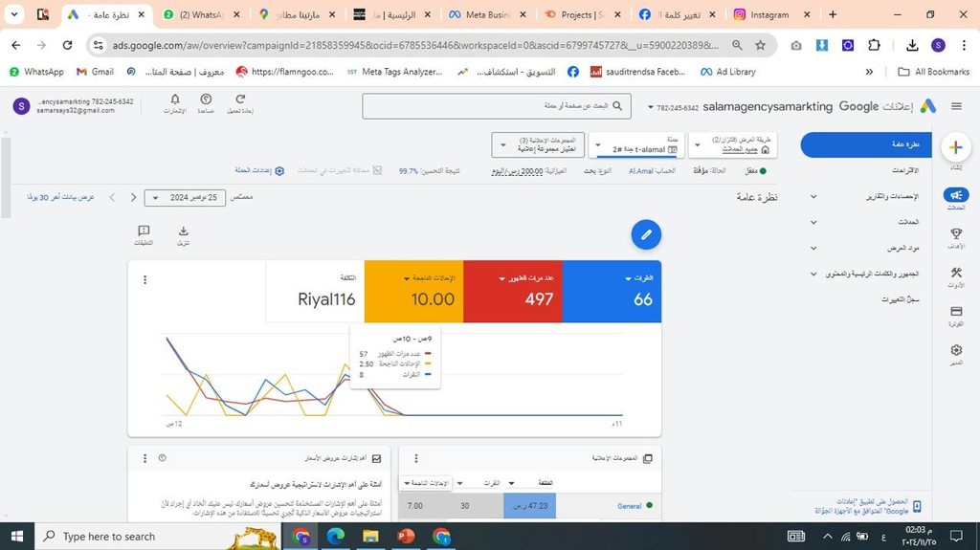This screenshot has width=980, height=550.
Task: Open the Admin gear sidebar icon
Action: click(956, 350)
